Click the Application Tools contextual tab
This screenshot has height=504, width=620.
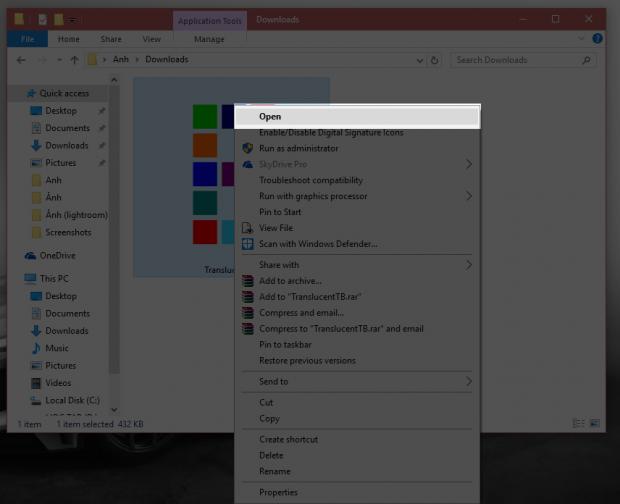[x=210, y=21]
